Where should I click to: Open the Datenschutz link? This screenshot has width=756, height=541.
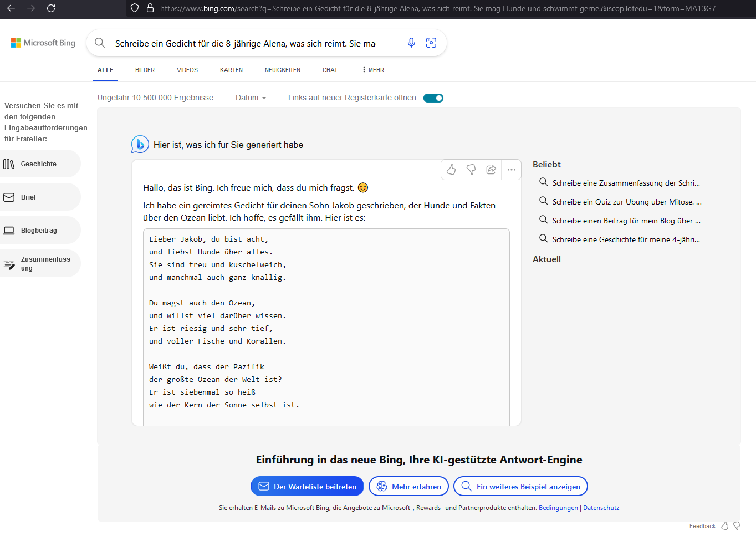click(x=601, y=508)
